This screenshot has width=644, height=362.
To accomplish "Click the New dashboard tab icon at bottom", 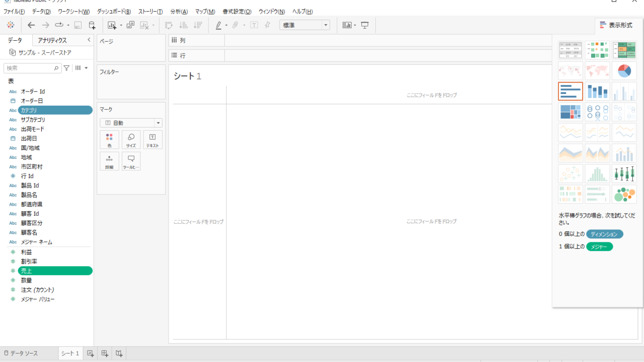I will coord(105,353).
